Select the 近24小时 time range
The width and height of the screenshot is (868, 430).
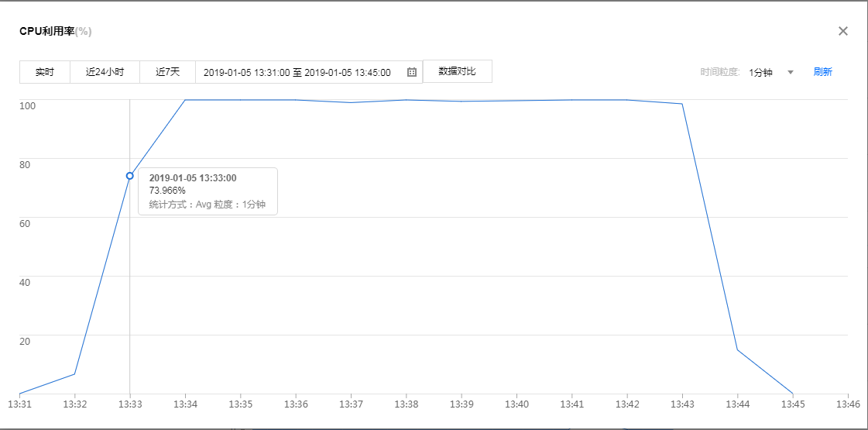[x=105, y=72]
